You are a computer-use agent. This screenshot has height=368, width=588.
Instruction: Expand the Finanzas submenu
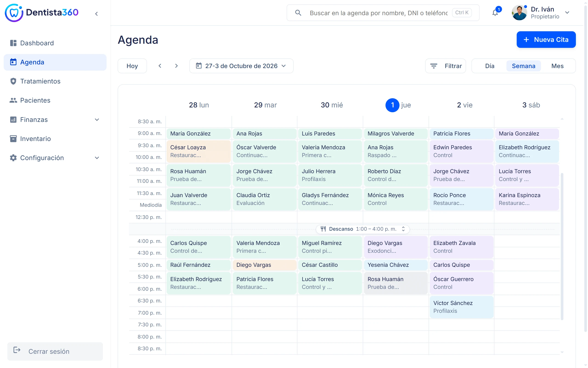coord(97,120)
